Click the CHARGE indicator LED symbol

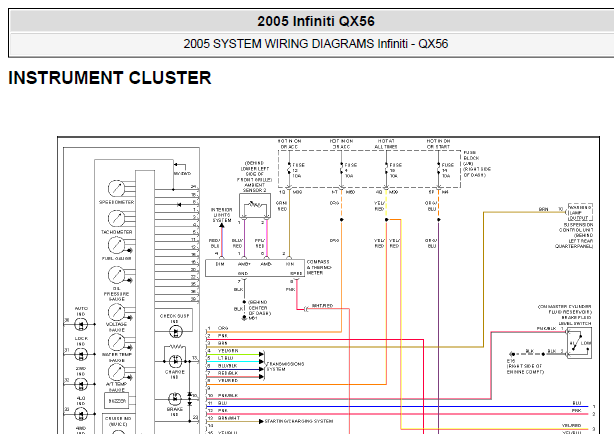(x=175, y=361)
